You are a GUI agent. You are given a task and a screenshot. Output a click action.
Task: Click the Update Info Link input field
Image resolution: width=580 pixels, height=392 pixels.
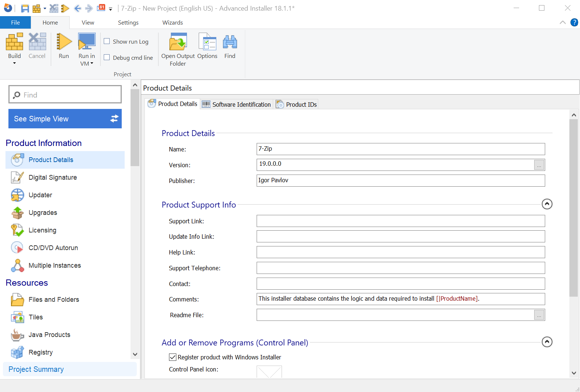click(401, 236)
